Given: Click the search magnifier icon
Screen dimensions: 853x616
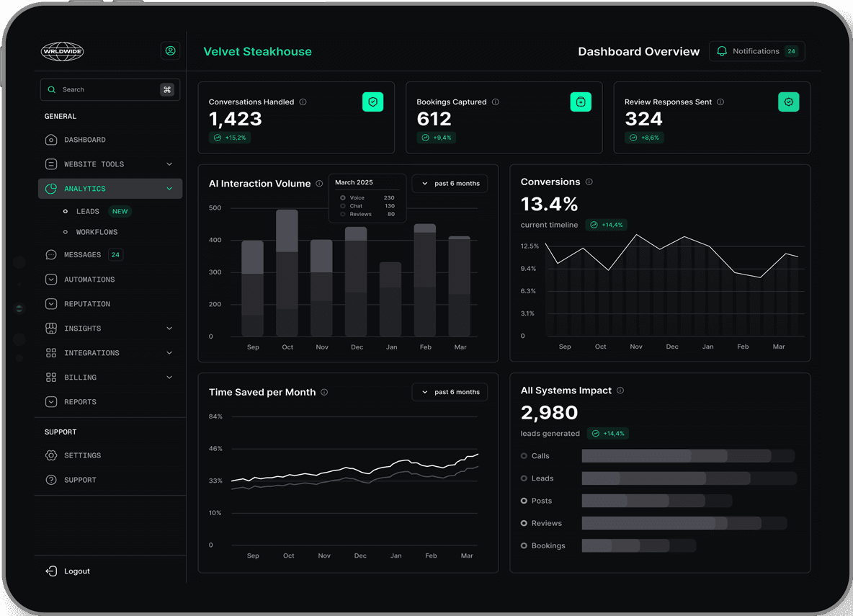Looking at the screenshot, I should click(x=52, y=89).
